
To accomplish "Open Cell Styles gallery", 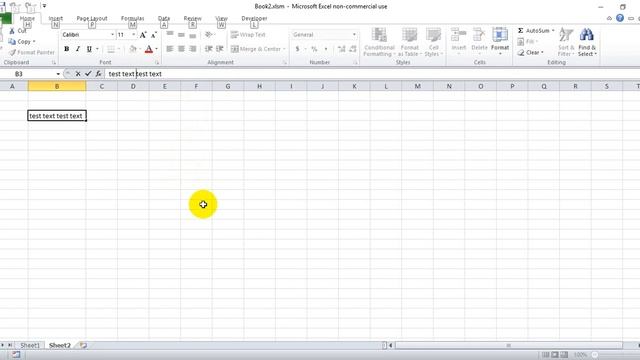I will click(433, 42).
